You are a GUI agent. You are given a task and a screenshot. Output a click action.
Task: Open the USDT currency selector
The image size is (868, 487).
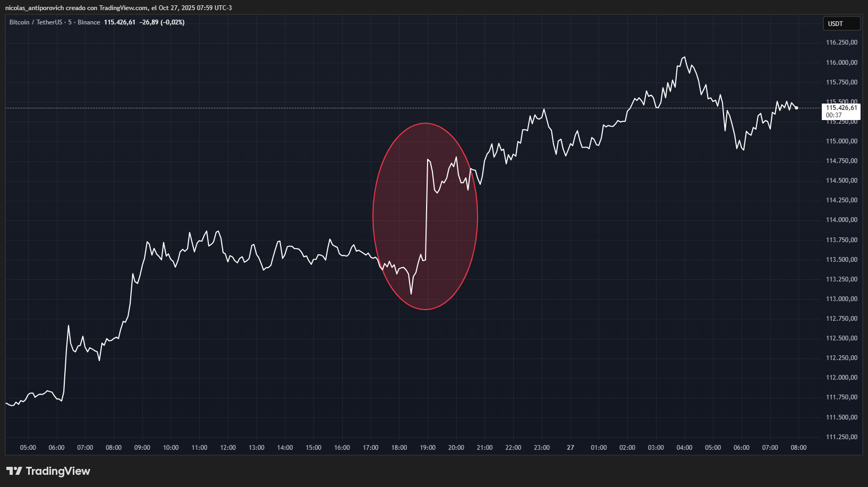(841, 24)
